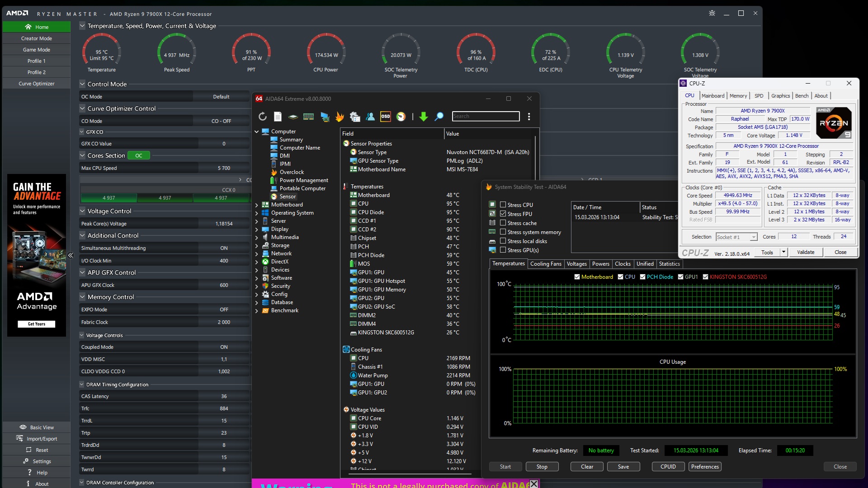Click the magnifier search icon in AIDA64
This screenshot has width=868, height=488.
[439, 117]
